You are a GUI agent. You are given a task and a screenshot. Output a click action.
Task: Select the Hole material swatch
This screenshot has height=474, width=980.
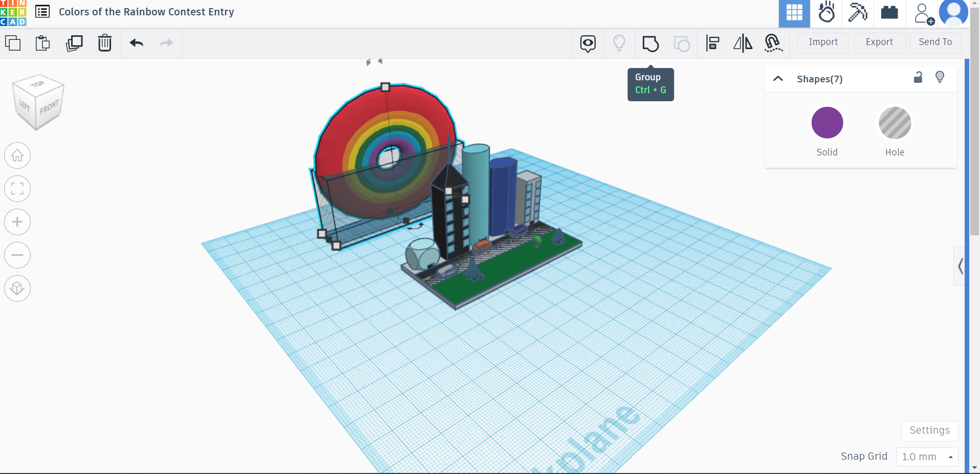pos(895,123)
